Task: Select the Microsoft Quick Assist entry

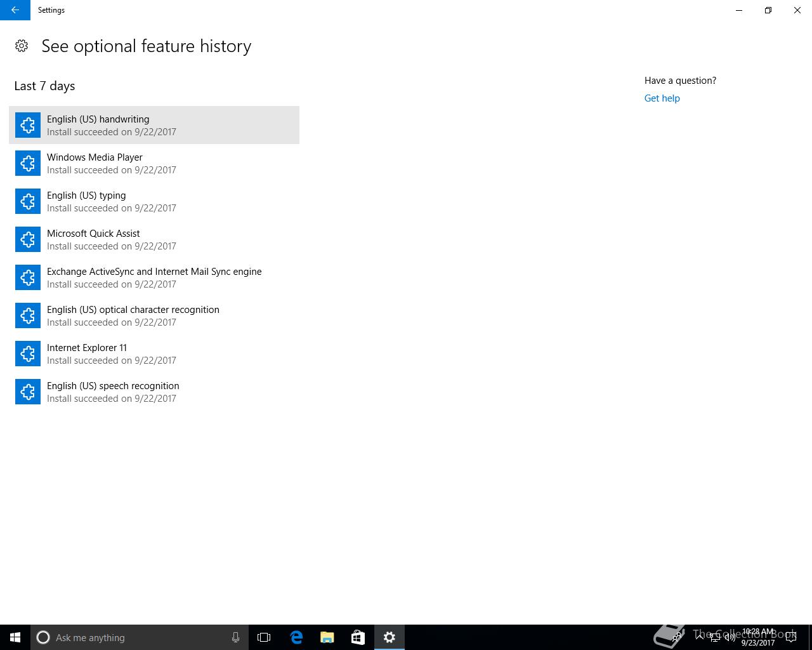Action: 154,239
